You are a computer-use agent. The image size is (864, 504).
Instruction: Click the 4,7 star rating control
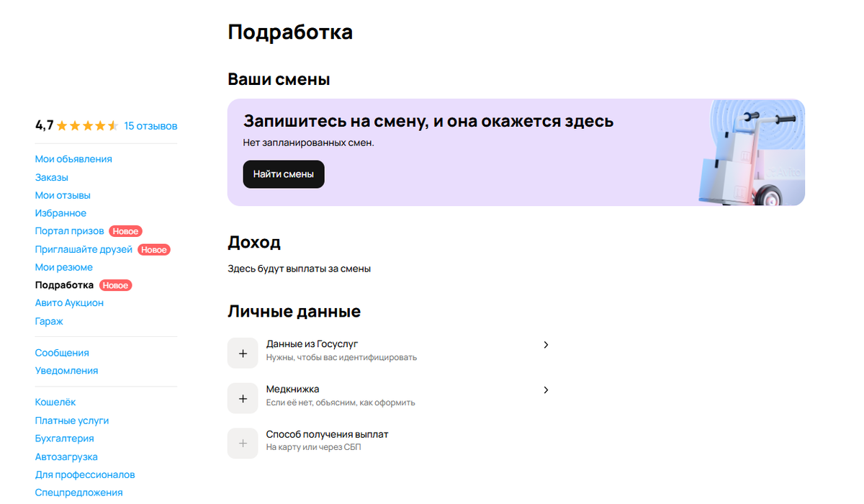point(43,125)
